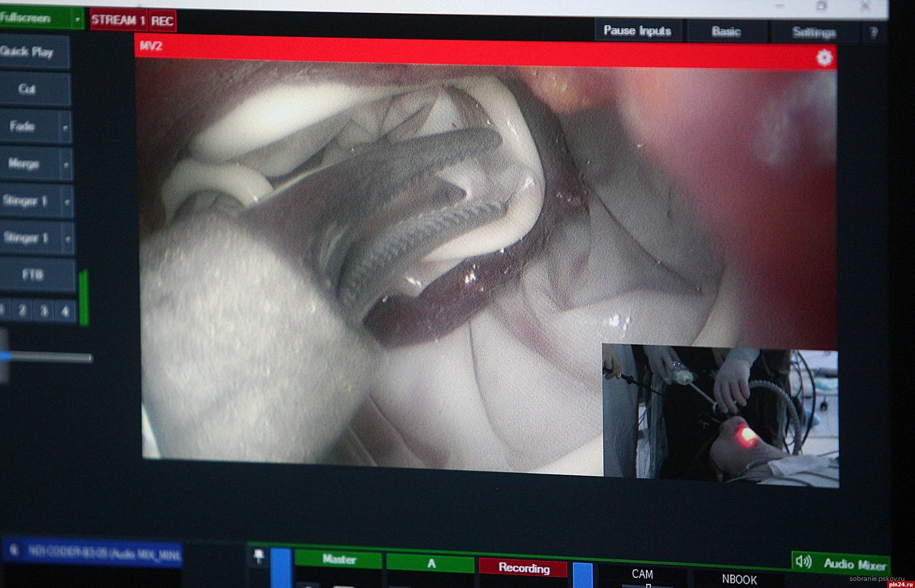Toggle the red Recording audio bus
This screenshot has width=915, height=588.
click(524, 568)
